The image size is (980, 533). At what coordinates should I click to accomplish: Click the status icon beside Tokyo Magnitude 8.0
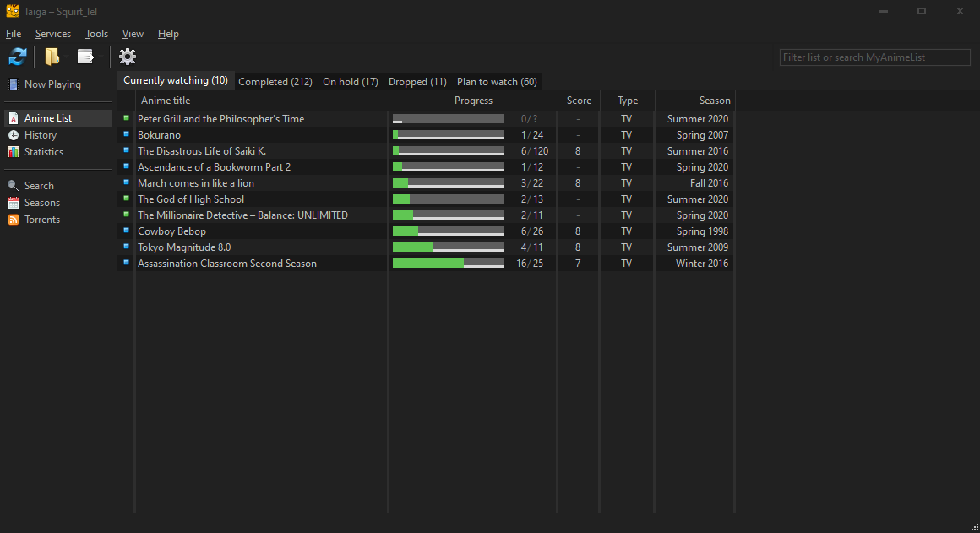(126, 247)
